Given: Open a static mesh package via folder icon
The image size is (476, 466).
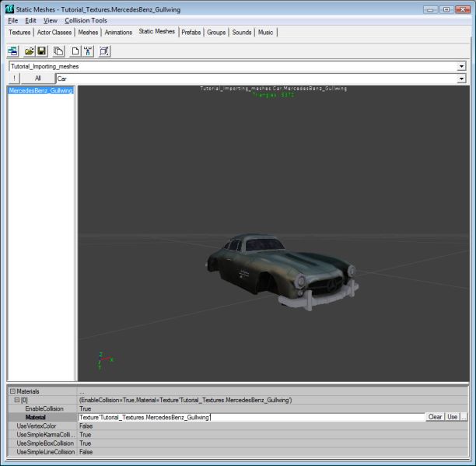Looking at the screenshot, I should [30, 51].
